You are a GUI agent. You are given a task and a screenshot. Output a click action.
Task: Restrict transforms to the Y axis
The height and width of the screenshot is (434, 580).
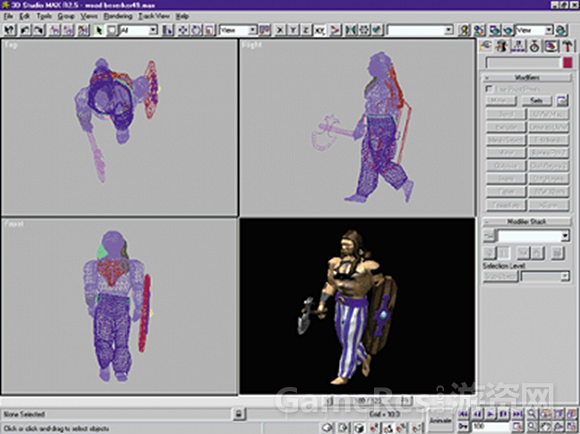293,30
